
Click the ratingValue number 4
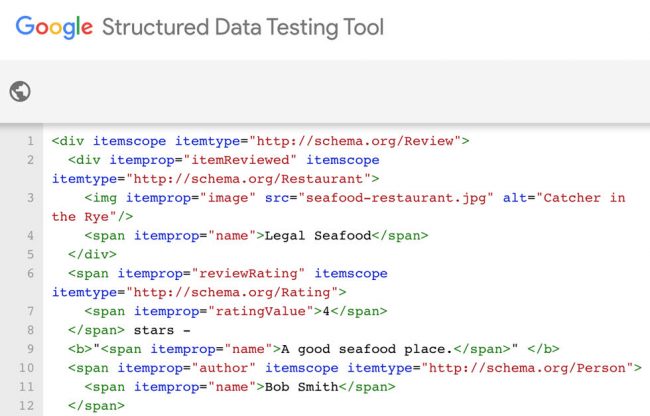(335, 311)
